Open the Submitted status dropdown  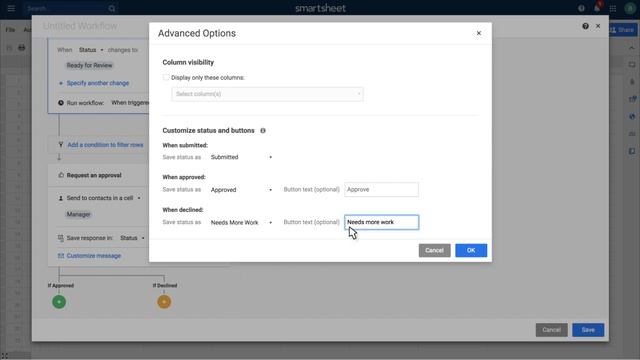(x=241, y=157)
